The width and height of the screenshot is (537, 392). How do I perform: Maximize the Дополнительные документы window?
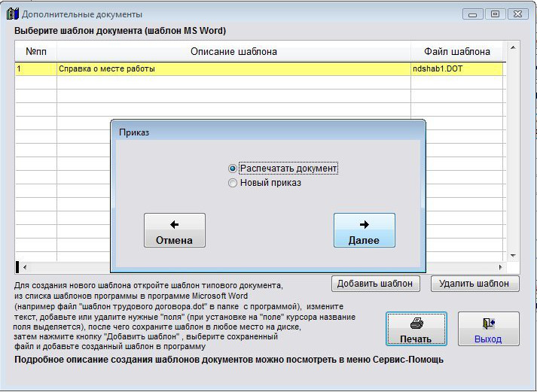coord(495,14)
